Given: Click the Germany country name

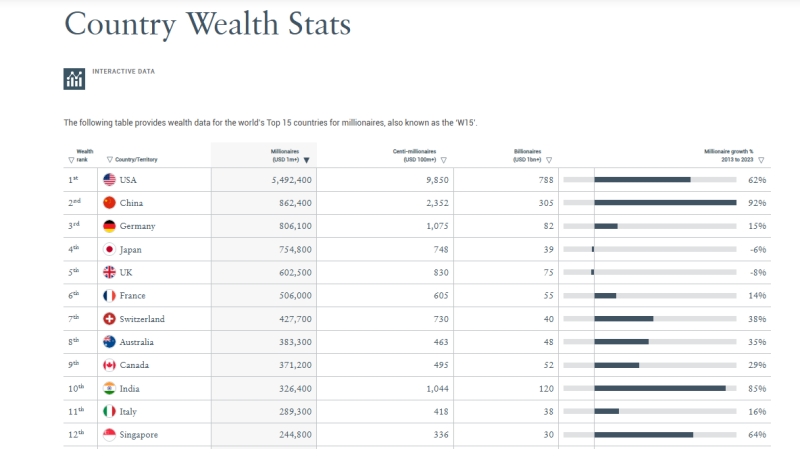Looking at the screenshot, I should [137, 226].
